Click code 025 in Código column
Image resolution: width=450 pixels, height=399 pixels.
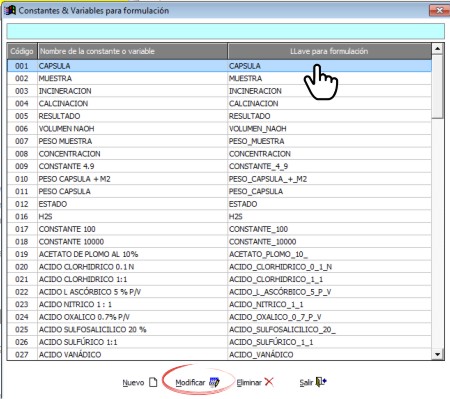[22, 330]
